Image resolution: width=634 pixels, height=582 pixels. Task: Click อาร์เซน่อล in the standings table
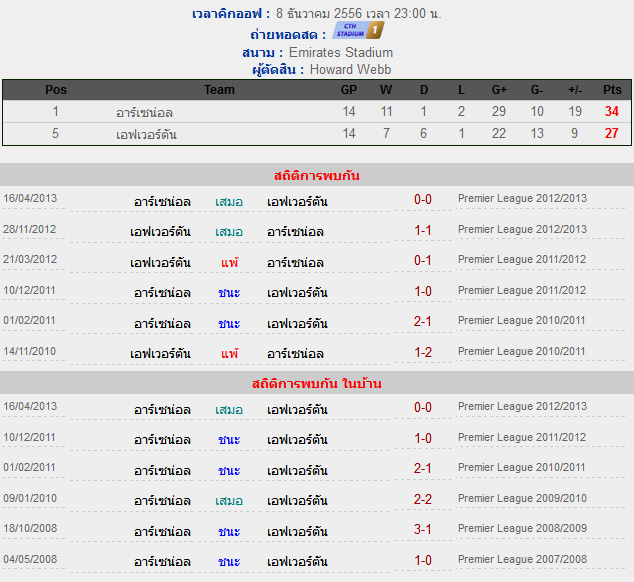[x=144, y=112]
